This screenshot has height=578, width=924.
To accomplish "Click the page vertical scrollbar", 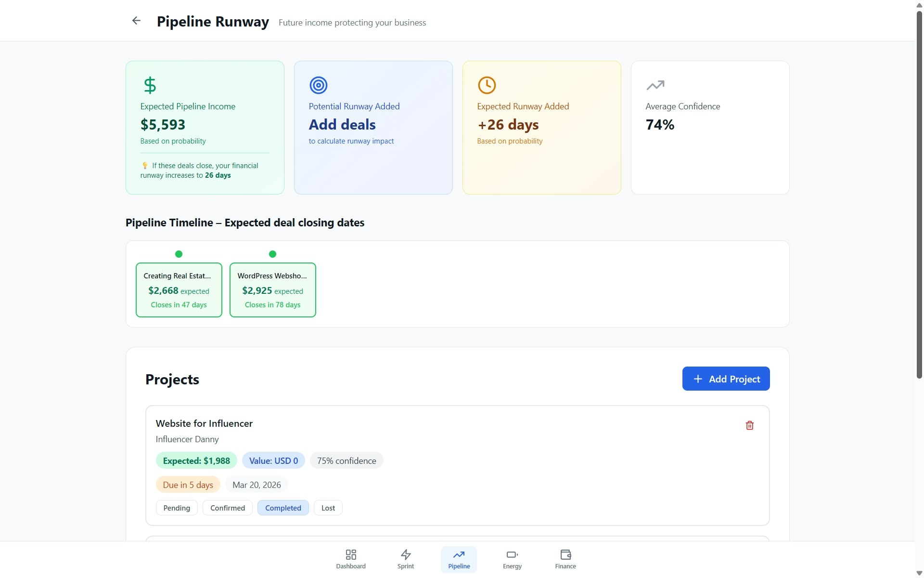I will (919, 193).
